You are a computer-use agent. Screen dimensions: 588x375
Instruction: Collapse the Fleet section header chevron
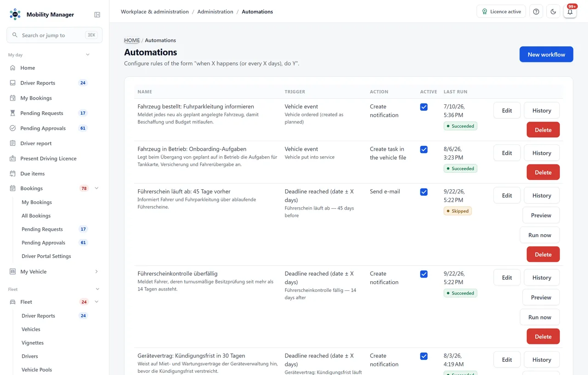click(97, 289)
